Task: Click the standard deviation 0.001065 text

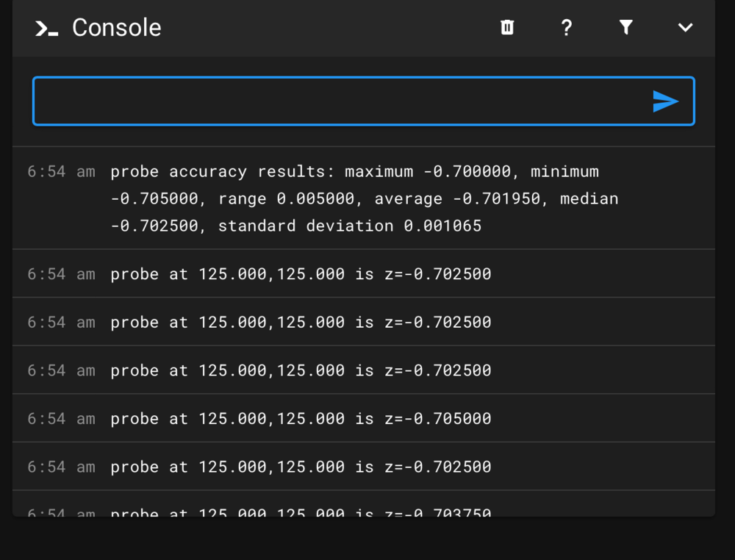Action: [350, 226]
